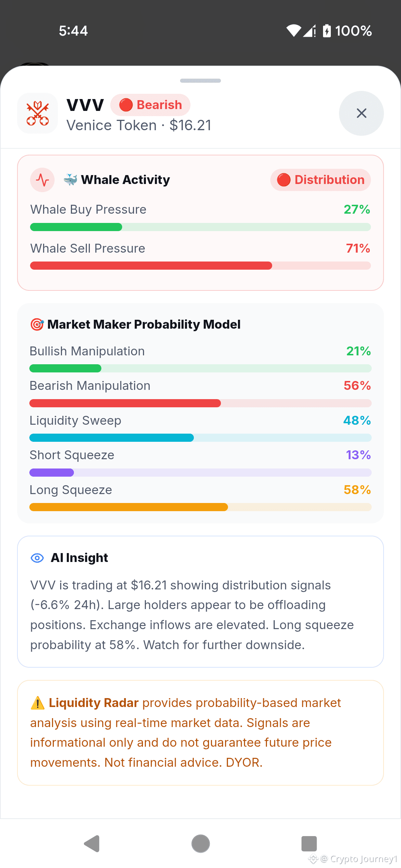Tap the Bearish Manipulation 56% value
The image size is (401, 868).
[x=357, y=386]
